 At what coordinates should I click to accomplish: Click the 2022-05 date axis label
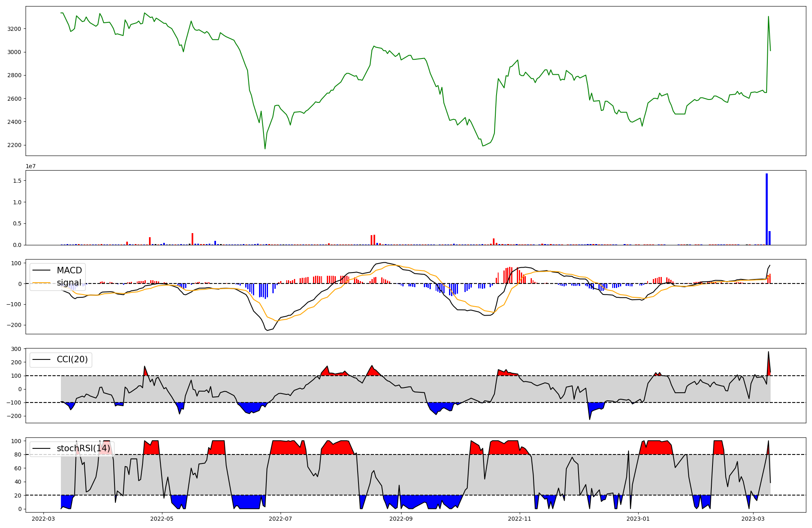click(162, 519)
